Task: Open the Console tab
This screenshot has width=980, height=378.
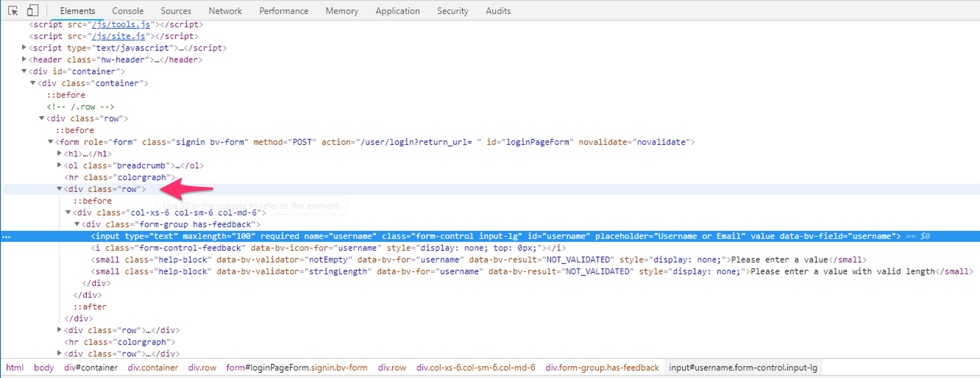Action: coord(128,11)
